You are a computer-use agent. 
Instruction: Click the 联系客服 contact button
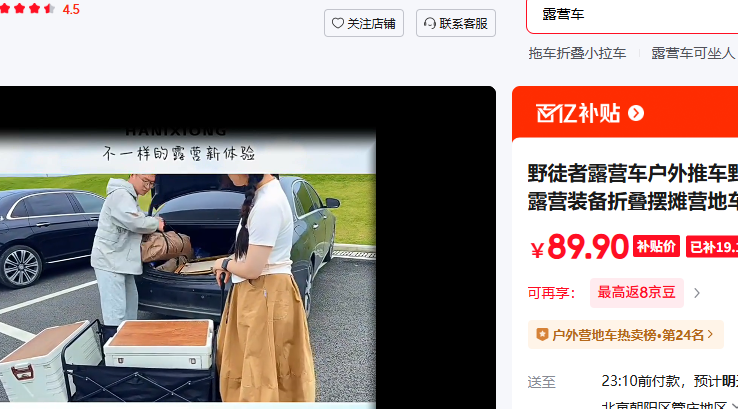tap(456, 23)
